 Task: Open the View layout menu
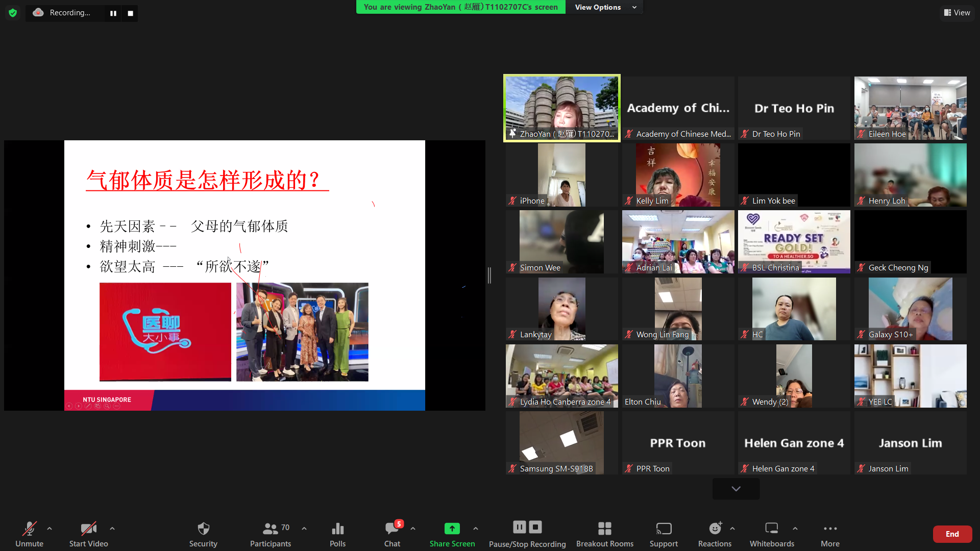coord(957,13)
